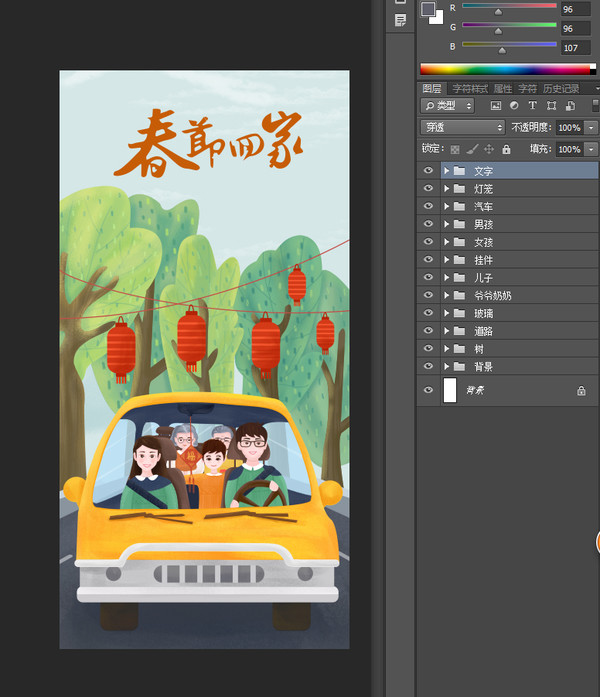Click the white 背景 layer thumbnail
Screen dimensions: 600x697
[450, 390]
